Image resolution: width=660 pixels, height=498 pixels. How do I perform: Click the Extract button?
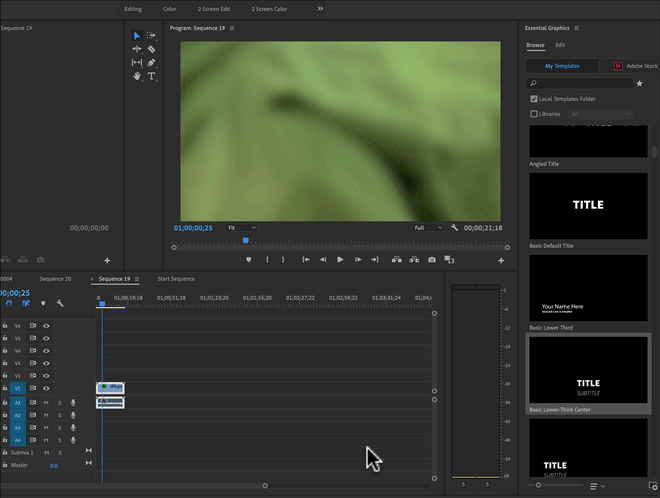pos(414,260)
